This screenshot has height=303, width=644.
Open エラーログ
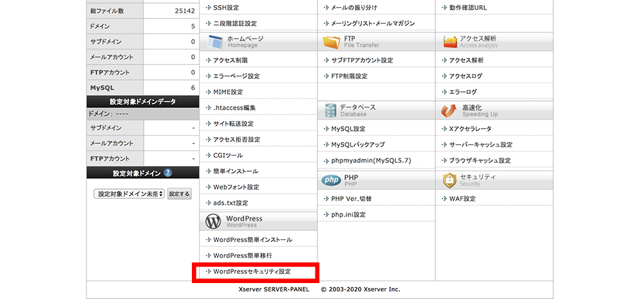tap(463, 92)
